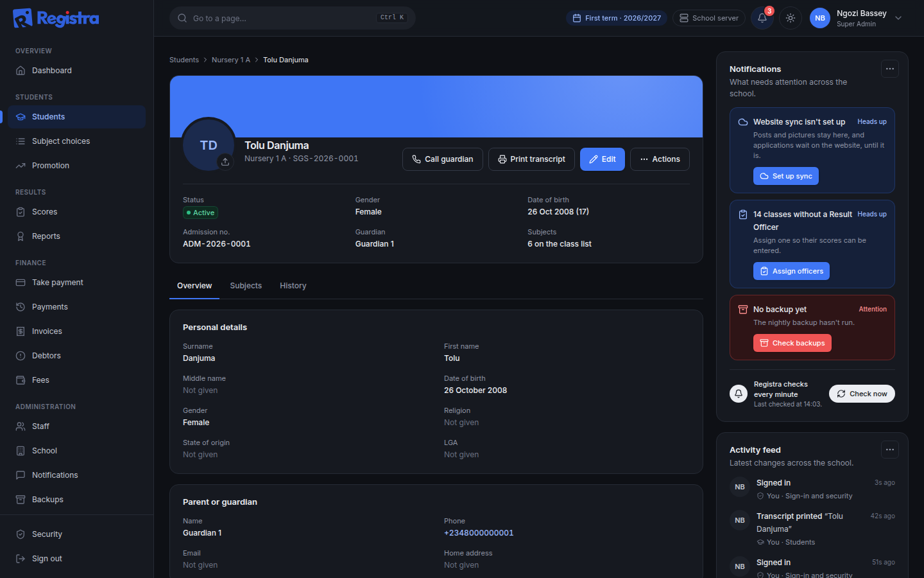Open Debtors in the sidebar

click(76, 356)
